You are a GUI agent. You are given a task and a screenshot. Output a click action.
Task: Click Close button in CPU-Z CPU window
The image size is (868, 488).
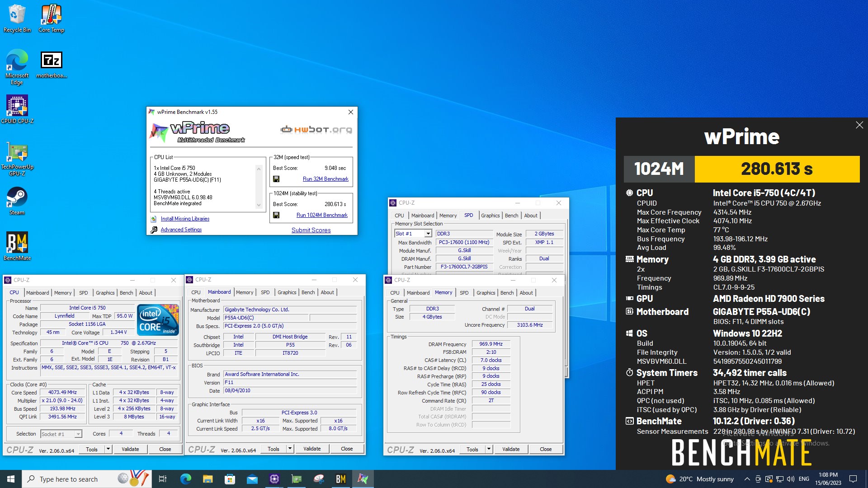click(165, 449)
